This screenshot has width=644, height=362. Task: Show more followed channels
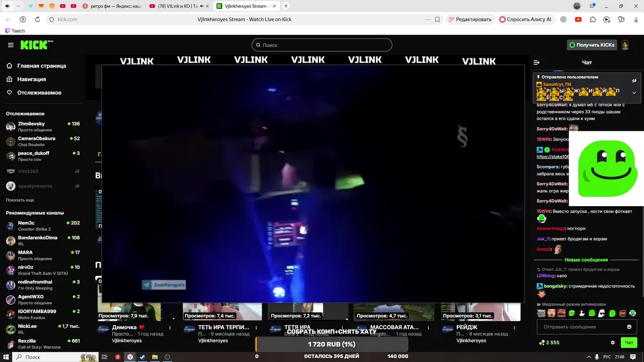pyautogui.click(x=20, y=200)
